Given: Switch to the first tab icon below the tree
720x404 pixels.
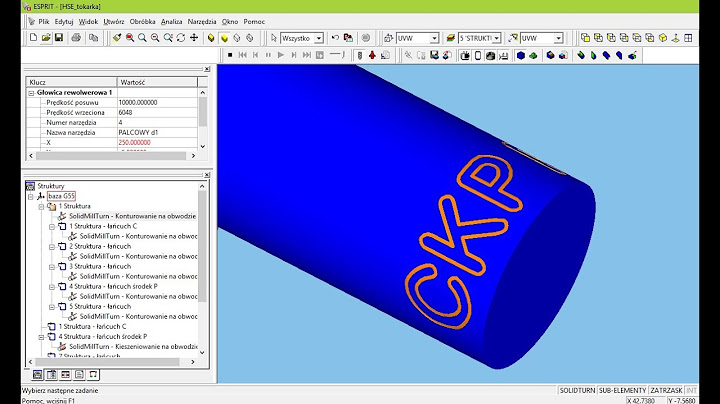Looking at the screenshot, I should pos(38,375).
